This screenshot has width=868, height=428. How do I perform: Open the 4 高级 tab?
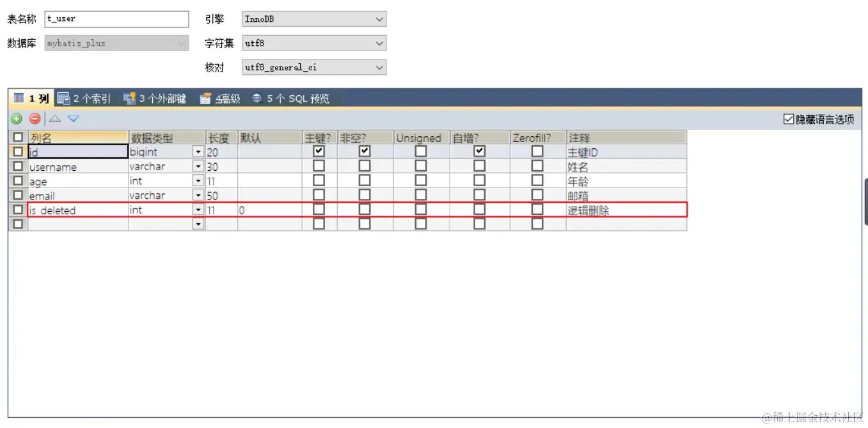[x=220, y=99]
